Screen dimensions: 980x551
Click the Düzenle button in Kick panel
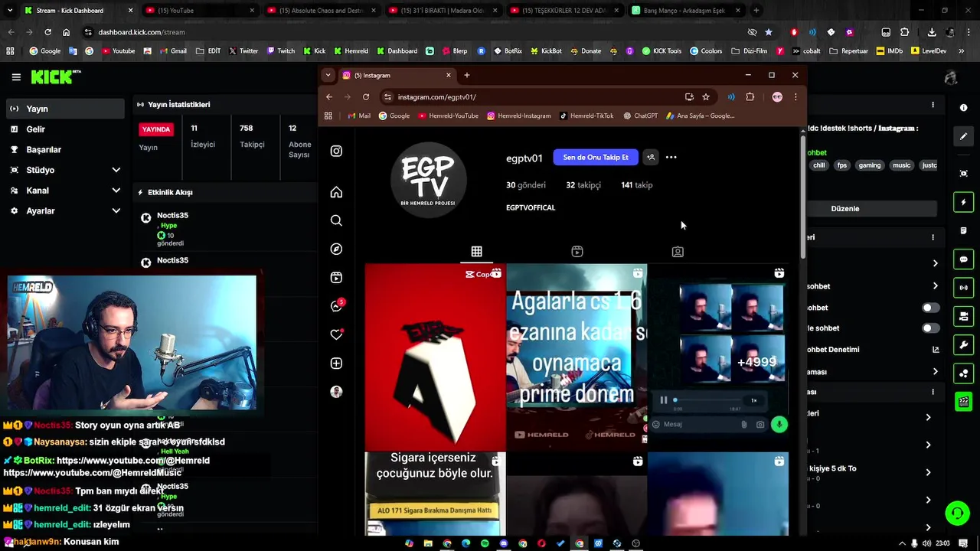point(845,208)
